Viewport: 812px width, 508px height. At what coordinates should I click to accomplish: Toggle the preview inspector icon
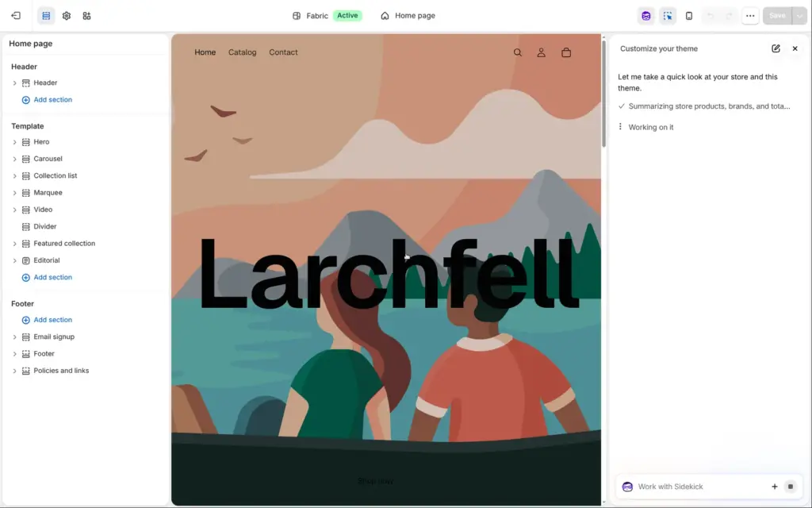coord(668,16)
